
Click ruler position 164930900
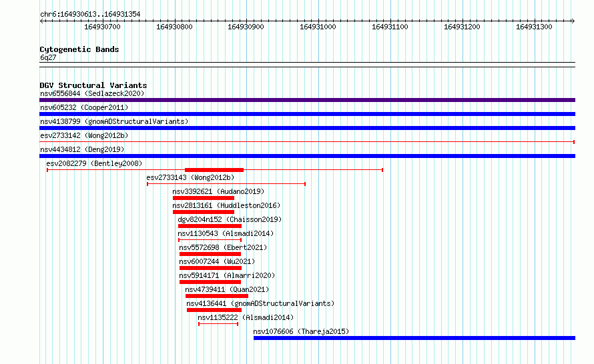click(246, 27)
